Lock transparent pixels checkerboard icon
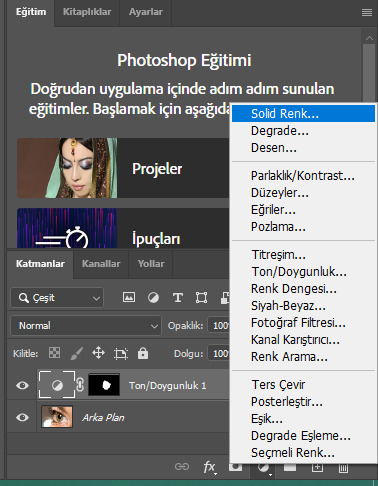 coord(54,353)
